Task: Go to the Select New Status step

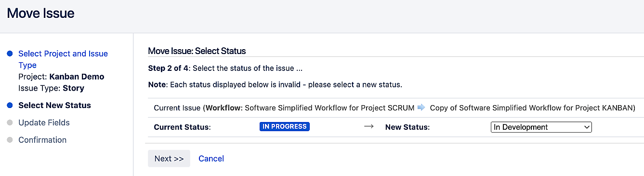Action: (x=54, y=105)
